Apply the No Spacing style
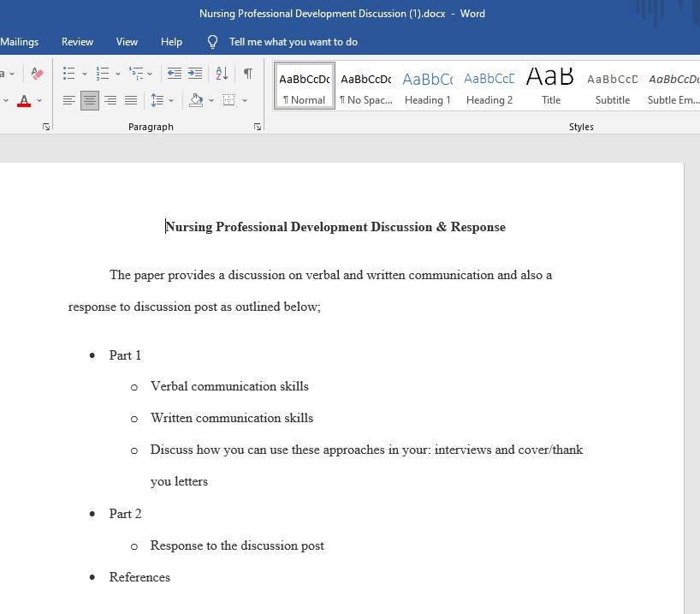Screen dimensions: 700x614 366,86
